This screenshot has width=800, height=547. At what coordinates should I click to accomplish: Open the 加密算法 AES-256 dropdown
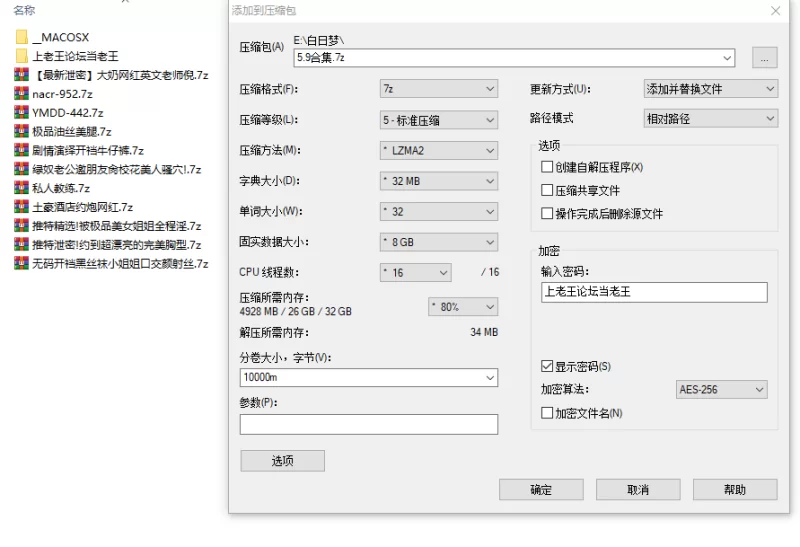pos(721,389)
